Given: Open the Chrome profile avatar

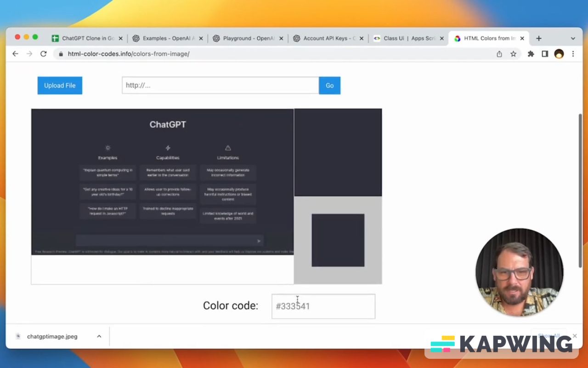Looking at the screenshot, I should pyautogui.click(x=559, y=54).
